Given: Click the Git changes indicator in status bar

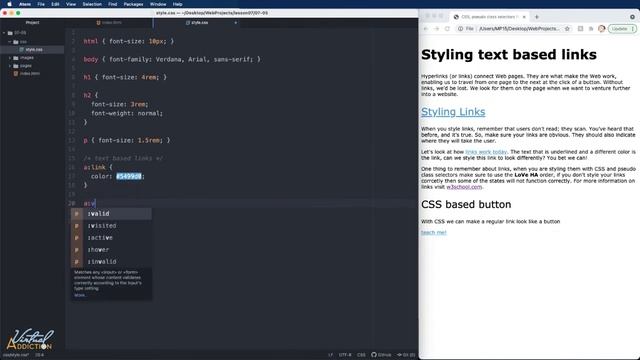Looking at the screenshot, I should tap(406, 355).
